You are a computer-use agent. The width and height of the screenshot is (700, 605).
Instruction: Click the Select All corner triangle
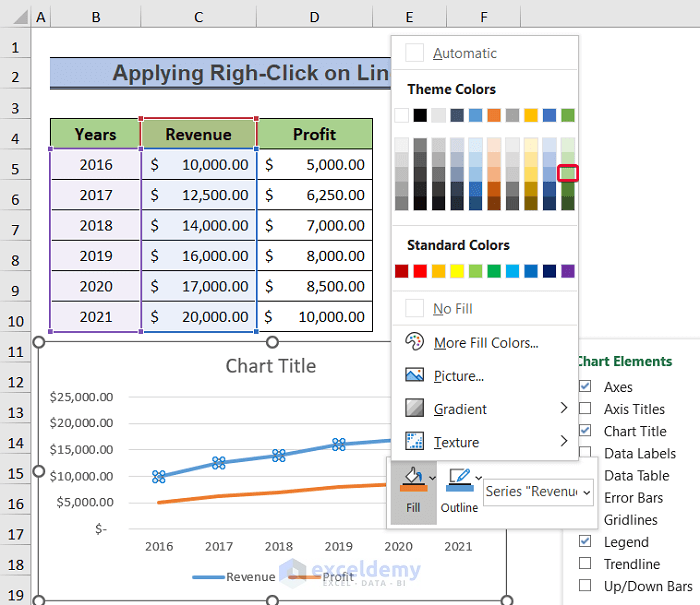click(20, 17)
